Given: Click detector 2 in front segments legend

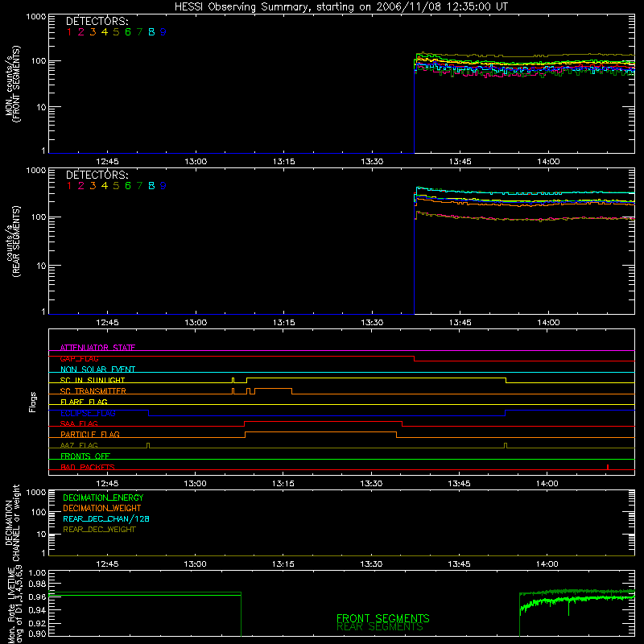Looking at the screenshot, I should 81,32.
